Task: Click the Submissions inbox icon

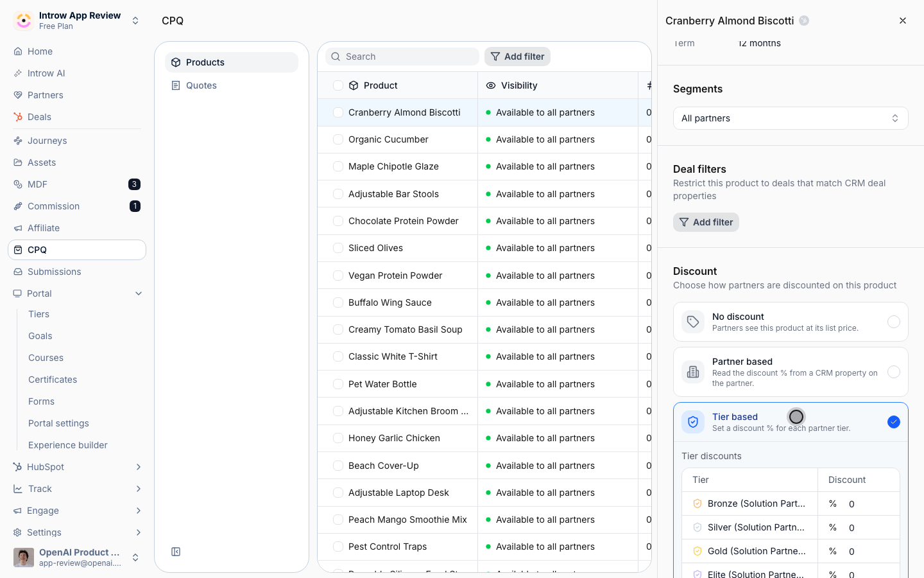Action: (18, 272)
